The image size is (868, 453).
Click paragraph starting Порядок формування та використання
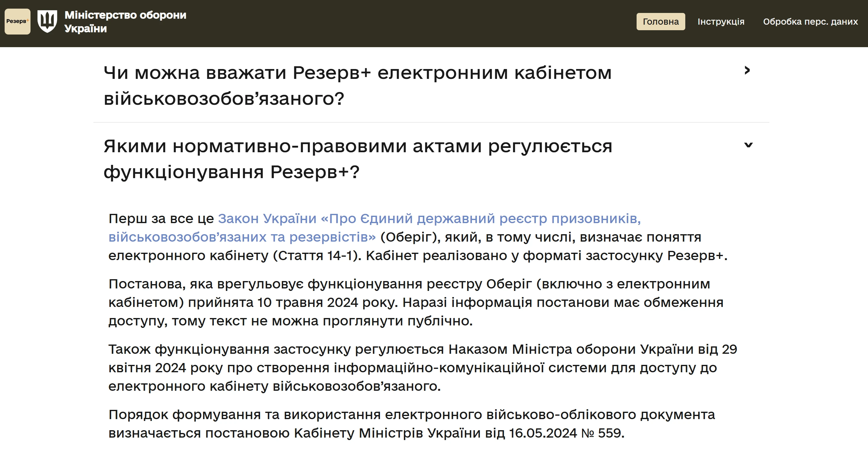tap(411, 424)
